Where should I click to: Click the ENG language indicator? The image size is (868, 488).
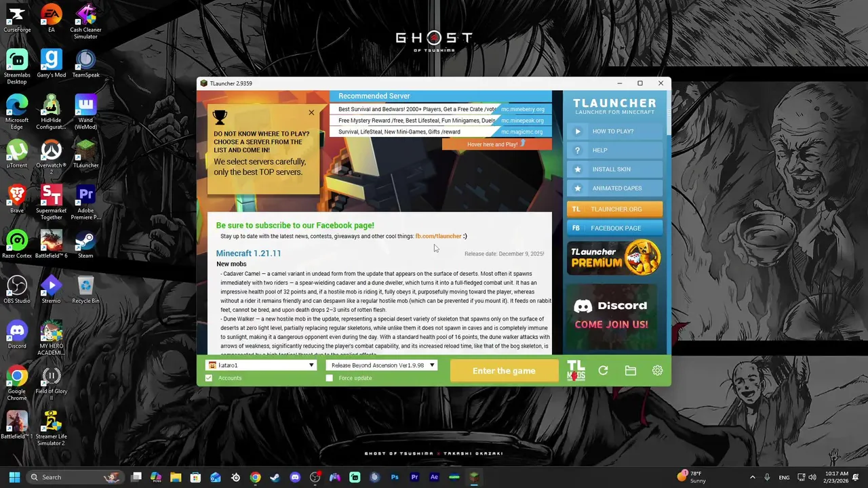click(784, 477)
